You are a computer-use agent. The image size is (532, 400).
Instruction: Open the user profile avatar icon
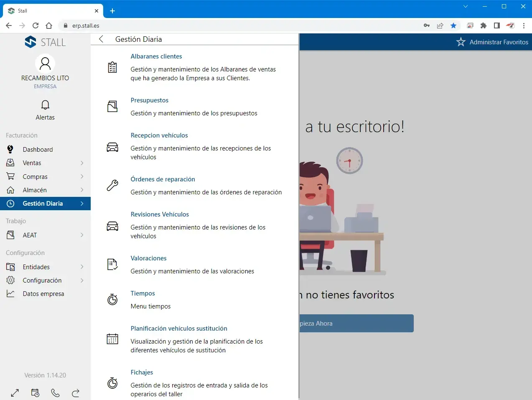[45, 64]
